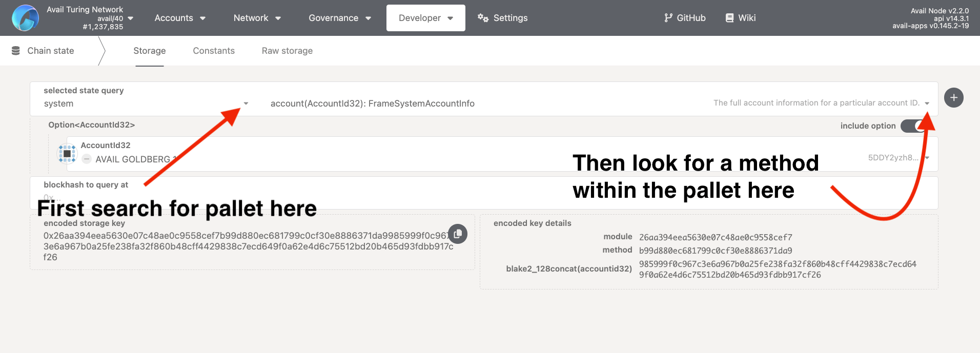Click the plus button to add query
Viewport: 980px width, 353px height.
coord(953,98)
